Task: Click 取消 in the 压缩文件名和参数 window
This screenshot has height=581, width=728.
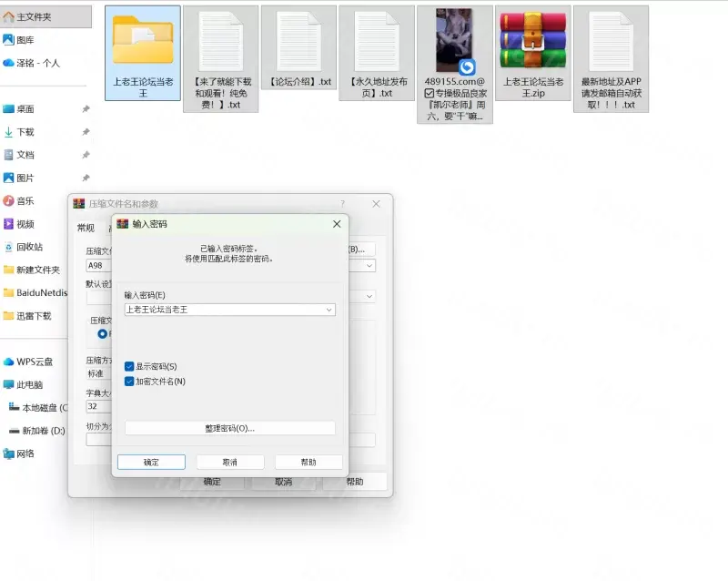Action: click(x=284, y=482)
